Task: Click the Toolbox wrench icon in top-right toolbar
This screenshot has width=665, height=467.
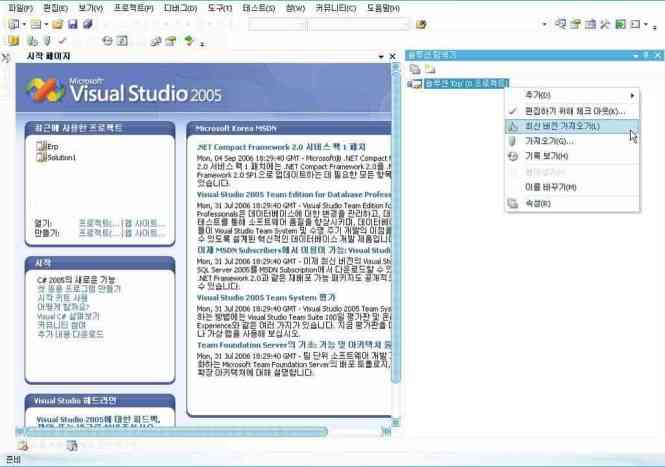Action: click(x=605, y=24)
